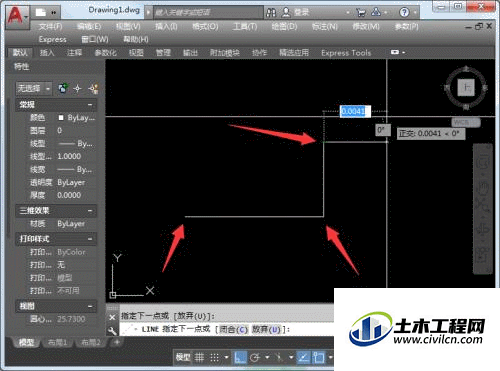Select the 默认 ribbon tab
Screen dimensions: 500x371
(x=20, y=52)
